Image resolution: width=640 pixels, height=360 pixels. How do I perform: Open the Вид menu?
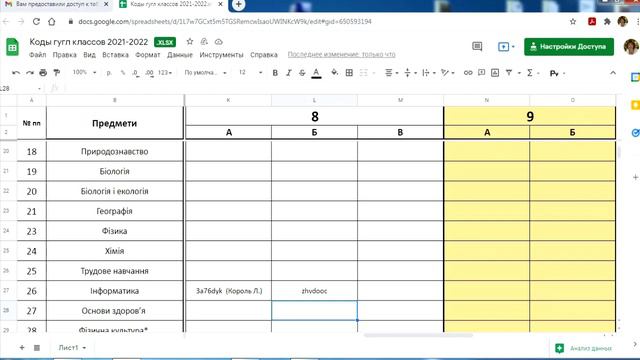coord(89,55)
